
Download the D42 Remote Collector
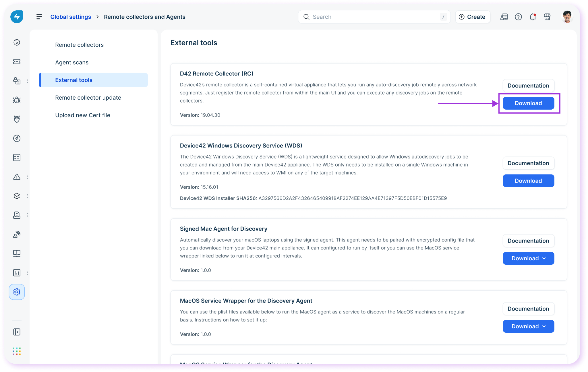(528, 103)
